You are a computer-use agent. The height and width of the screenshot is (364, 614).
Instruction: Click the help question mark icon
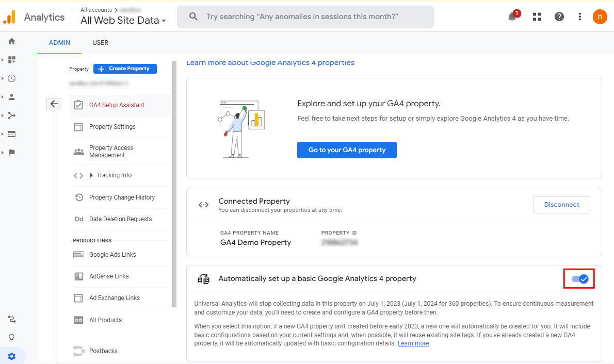559,16
